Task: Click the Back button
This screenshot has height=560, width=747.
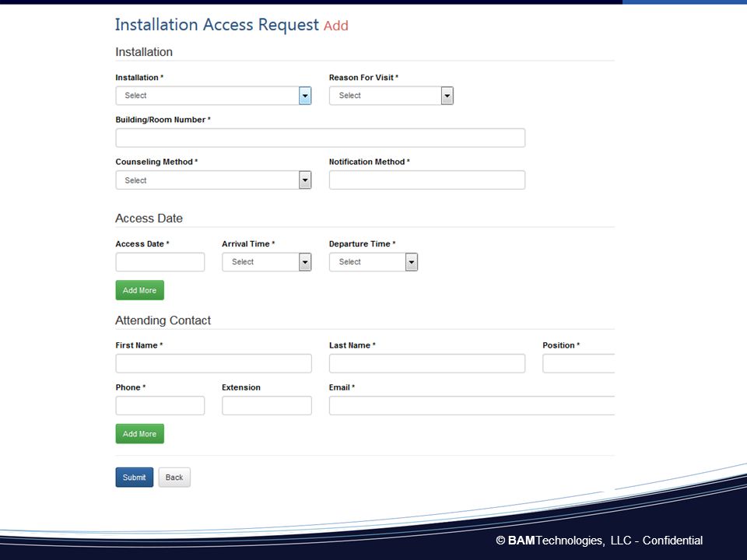Action: (x=174, y=477)
